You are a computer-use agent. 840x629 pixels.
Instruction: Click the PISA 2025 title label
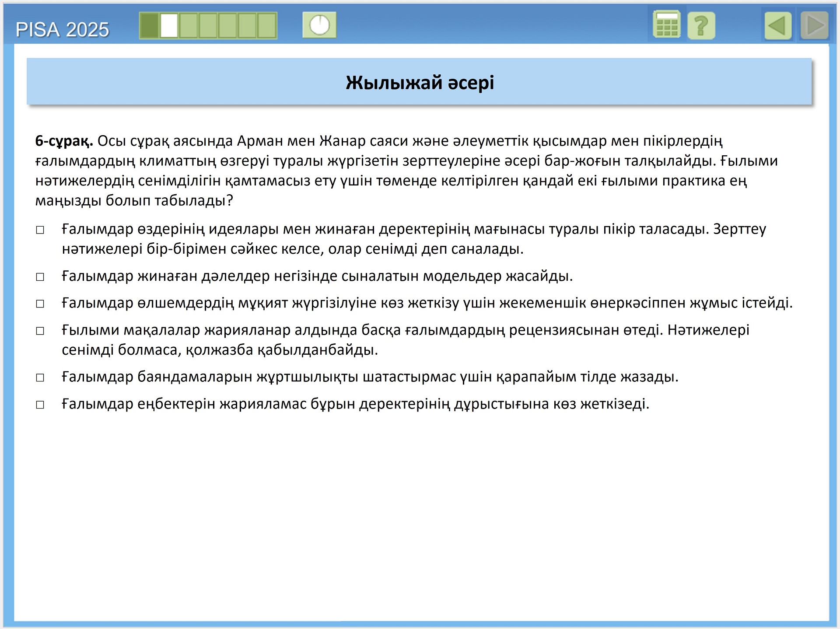coord(62,30)
